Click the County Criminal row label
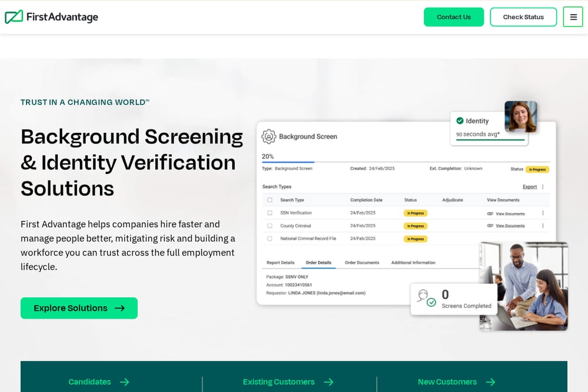Viewport: 588px width, 392px height. pyautogui.click(x=296, y=226)
